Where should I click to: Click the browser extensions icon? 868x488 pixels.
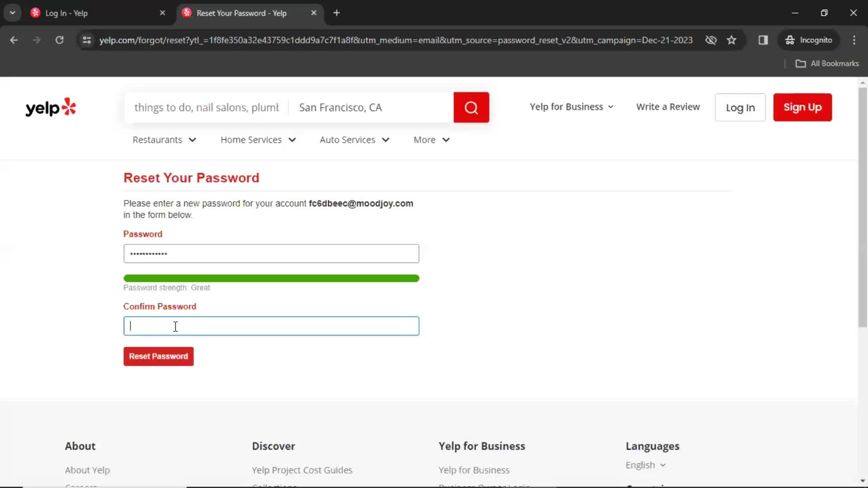(764, 40)
